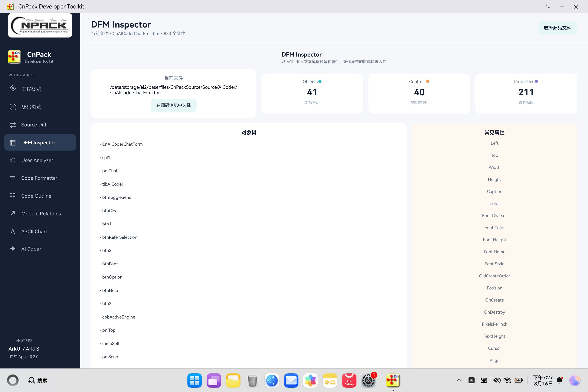The image size is (588, 392).
Task: Select the pnlSend row in object tree
Action: click(249, 357)
